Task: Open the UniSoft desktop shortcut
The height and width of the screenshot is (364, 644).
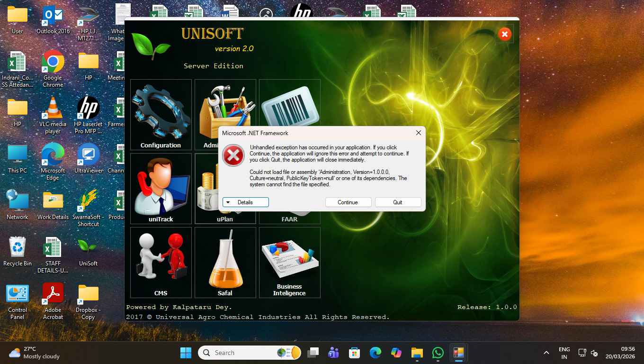Action: (88, 253)
